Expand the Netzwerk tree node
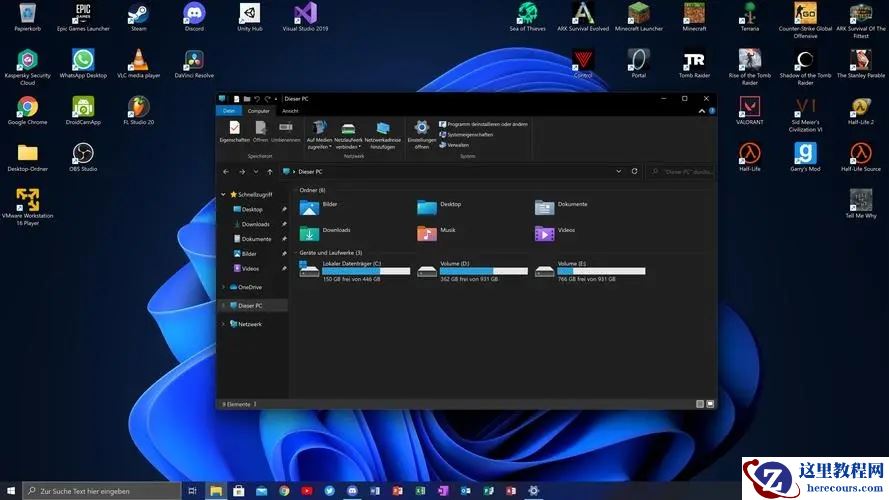The image size is (889, 500). click(x=223, y=324)
